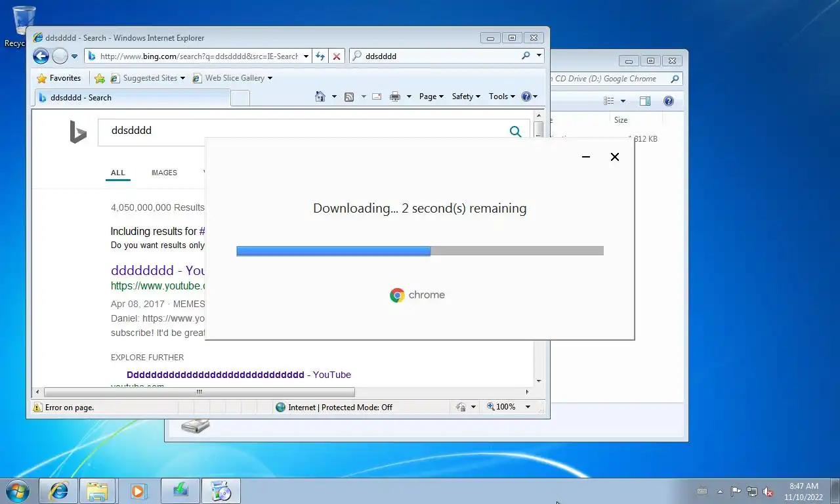Click the Read Mail envelope icon
Viewport: 840px width, 504px height.
tap(377, 96)
